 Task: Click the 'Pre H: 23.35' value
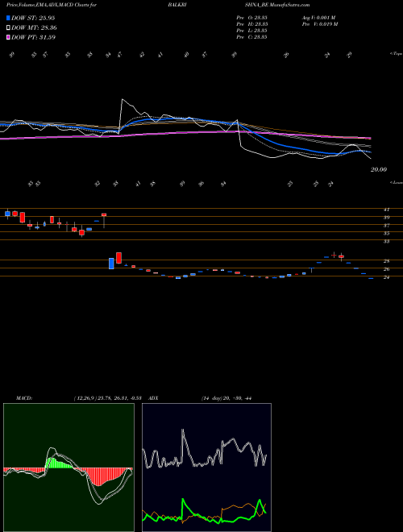pyautogui.click(x=251, y=24)
